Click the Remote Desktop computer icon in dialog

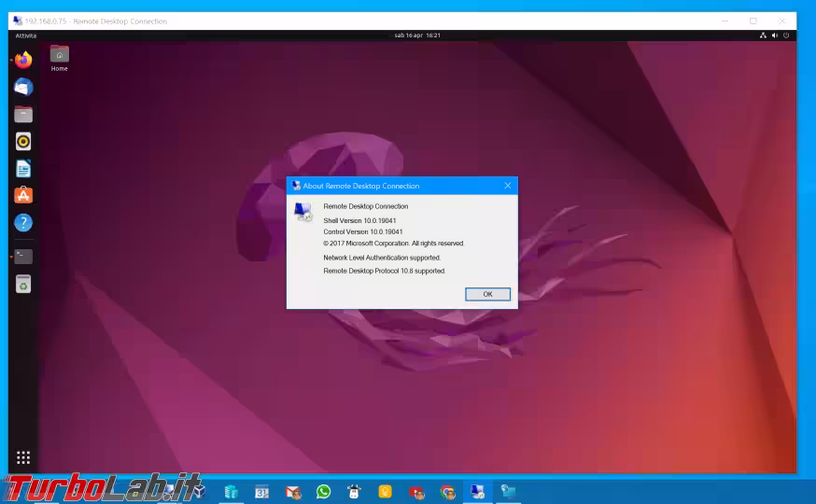coord(303,212)
